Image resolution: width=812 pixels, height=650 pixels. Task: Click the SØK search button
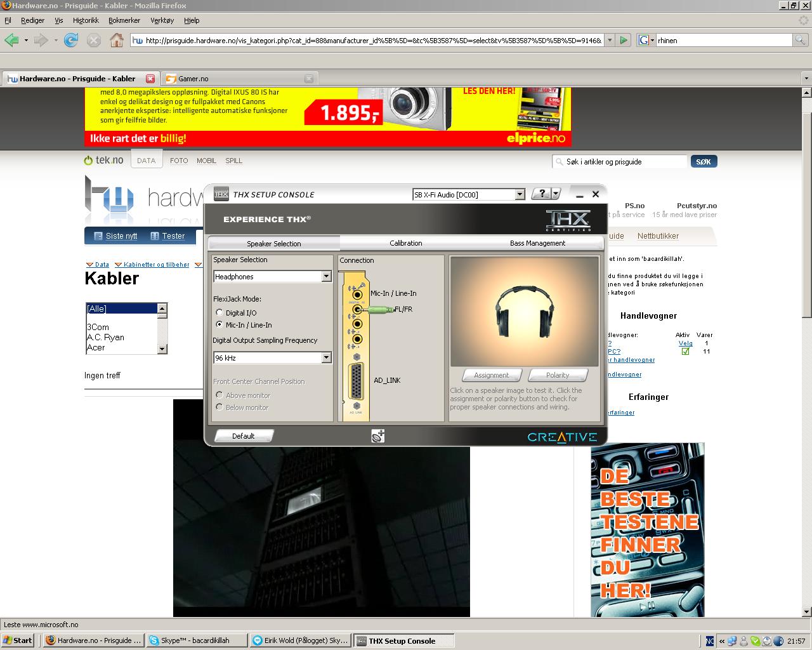pyautogui.click(x=704, y=162)
